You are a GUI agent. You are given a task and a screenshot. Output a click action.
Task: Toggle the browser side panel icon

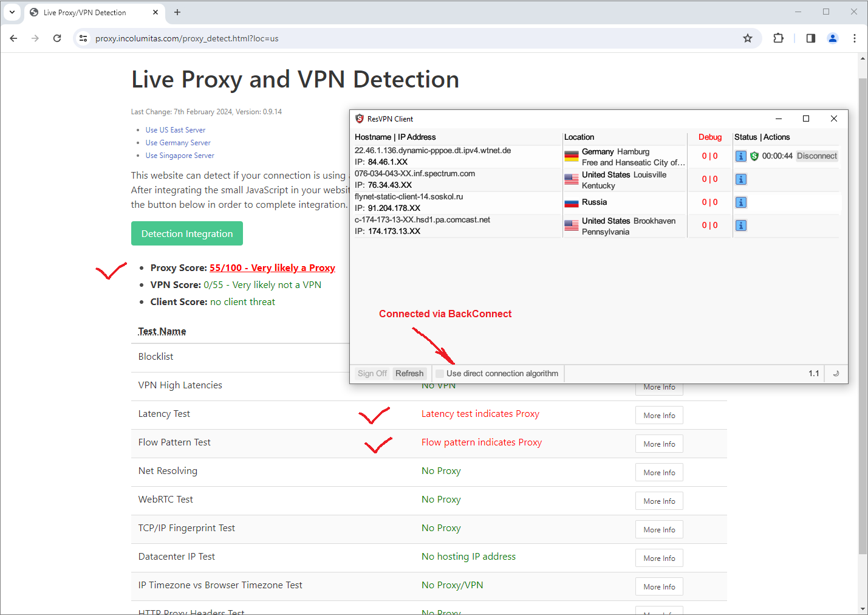810,38
